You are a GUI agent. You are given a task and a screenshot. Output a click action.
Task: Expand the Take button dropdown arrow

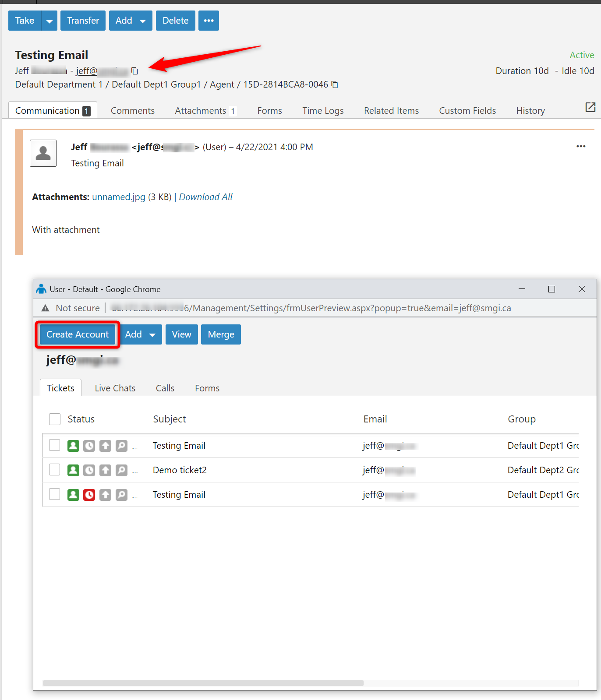49,21
